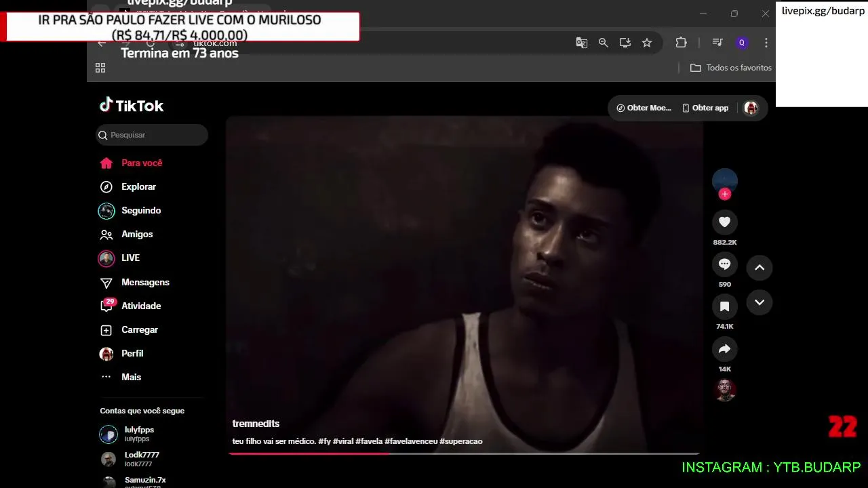Click install app icon in address bar
Screen dimensions: 868x488
pyautogui.click(x=625, y=43)
